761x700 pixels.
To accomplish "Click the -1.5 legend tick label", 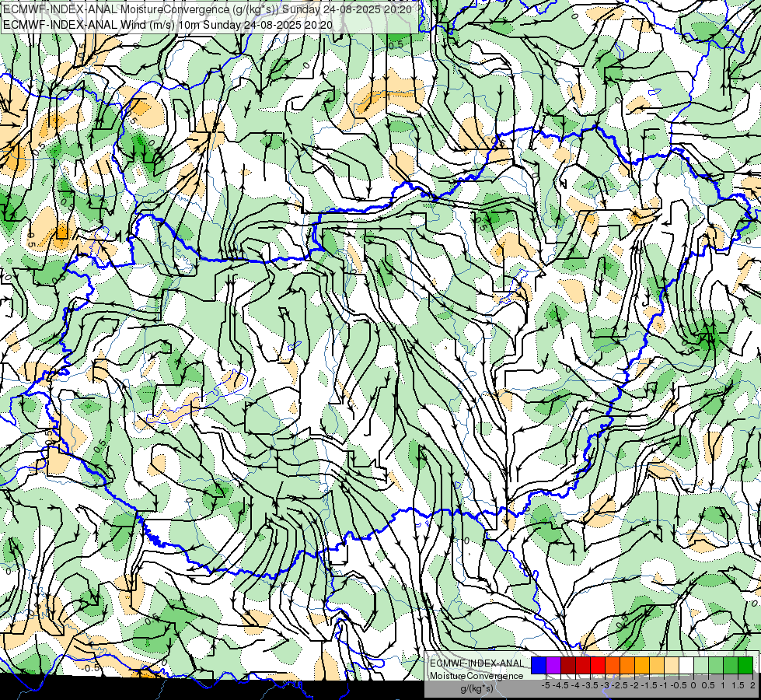I will click(x=649, y=685).
